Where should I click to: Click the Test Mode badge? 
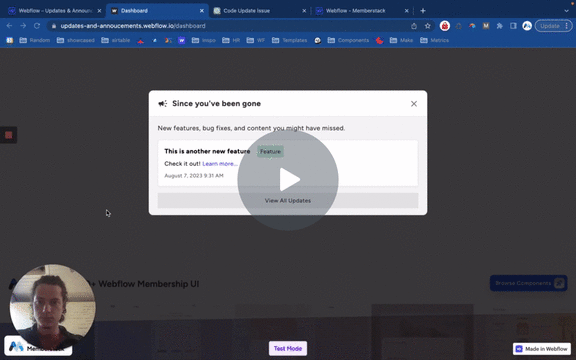288,349
